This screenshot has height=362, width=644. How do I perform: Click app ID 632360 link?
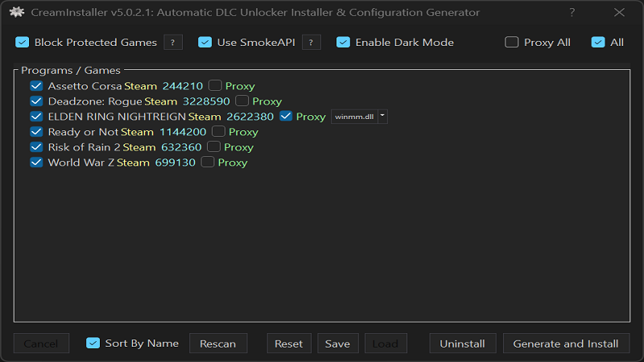click(182, 147)
